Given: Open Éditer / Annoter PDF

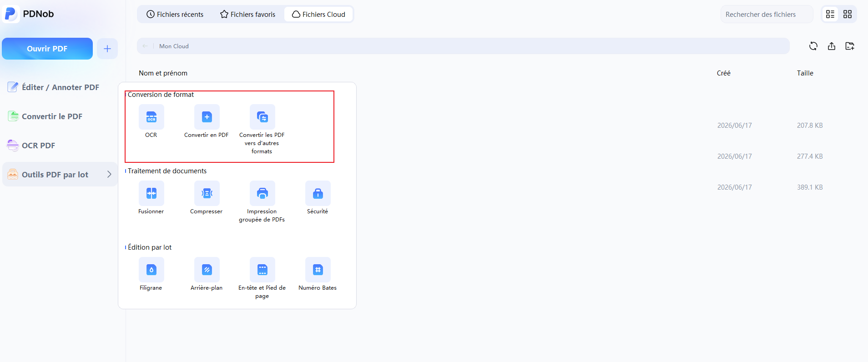Looking at the screenshot, I should pos(60,87).
